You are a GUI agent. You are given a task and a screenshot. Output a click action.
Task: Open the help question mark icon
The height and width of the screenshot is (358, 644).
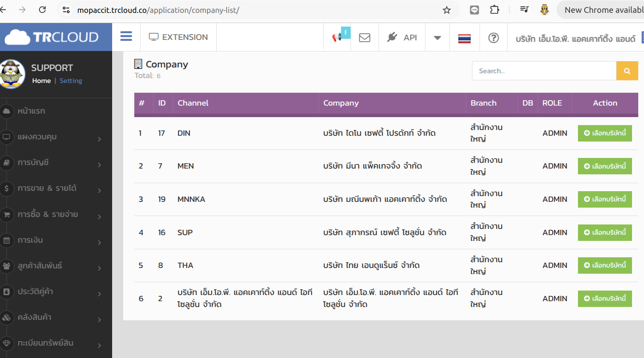(493, 38)
